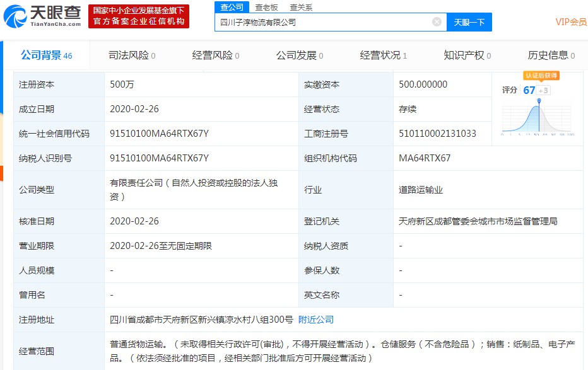
Task: Click the 参保人数 label
Action: 322,270
